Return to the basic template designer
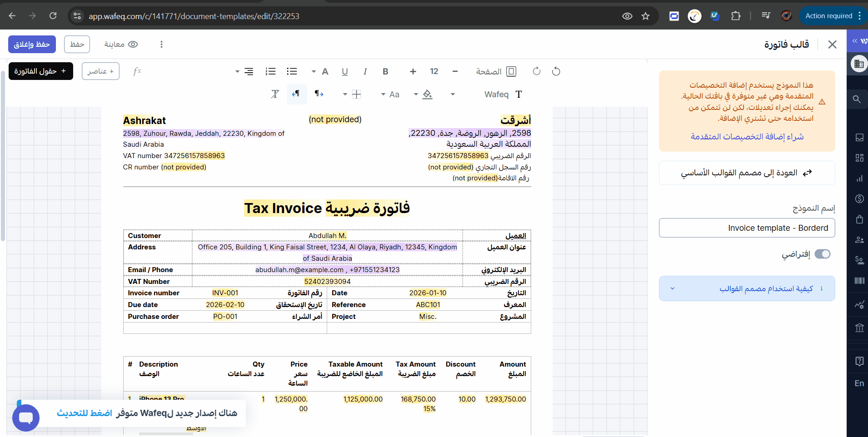Viewport: 868px width, 437px height. [747, 173]
